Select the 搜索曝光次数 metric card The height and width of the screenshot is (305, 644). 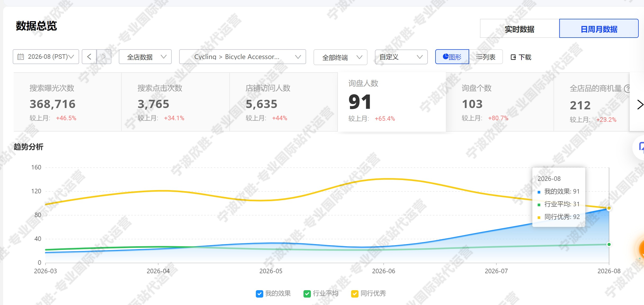[x=67, y=102]
